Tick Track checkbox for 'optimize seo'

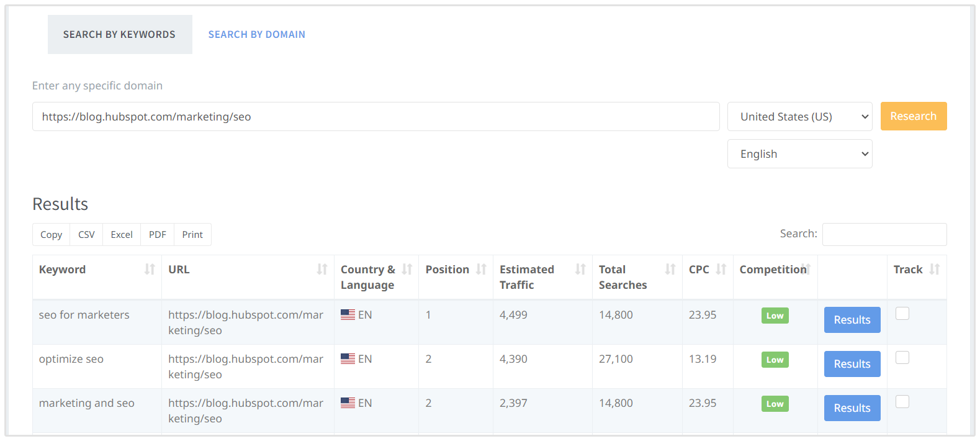[902, 358]
